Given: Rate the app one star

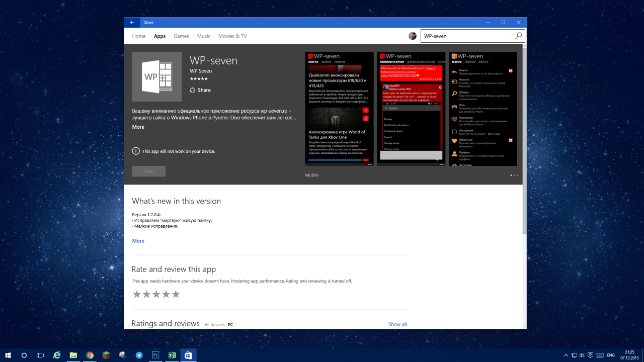Looking at the screenshot, I should (137, 294).
